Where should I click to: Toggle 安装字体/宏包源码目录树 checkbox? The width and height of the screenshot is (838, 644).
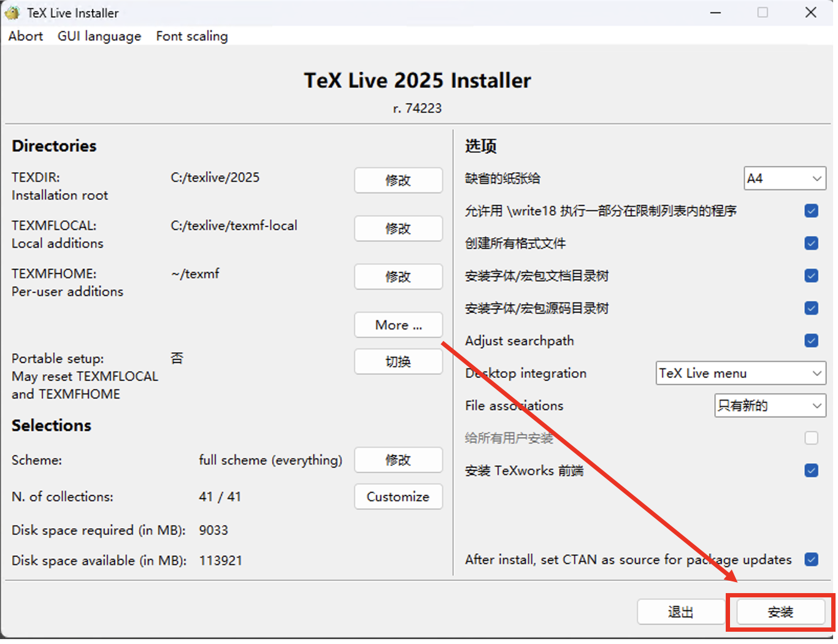811,308
